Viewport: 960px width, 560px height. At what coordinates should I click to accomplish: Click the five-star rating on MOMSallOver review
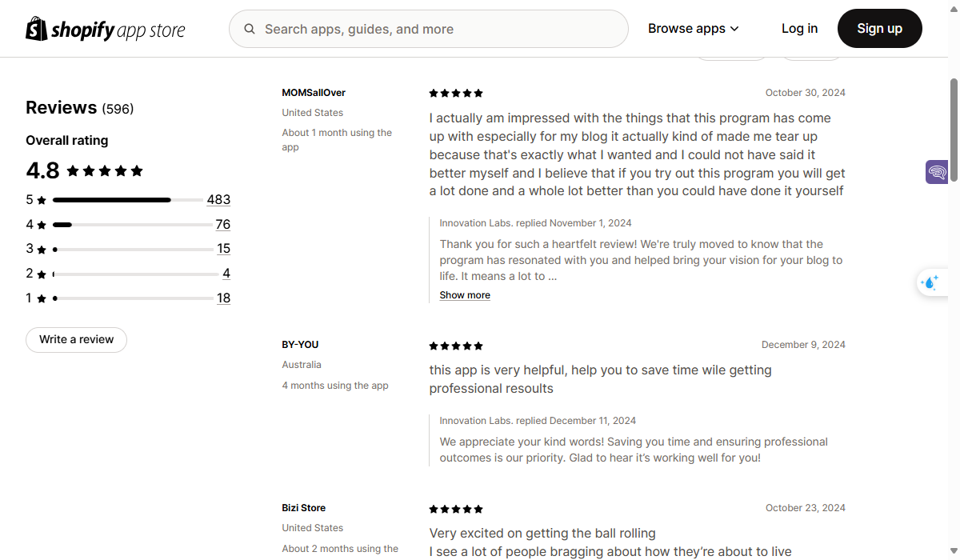(x=456, y=94)
